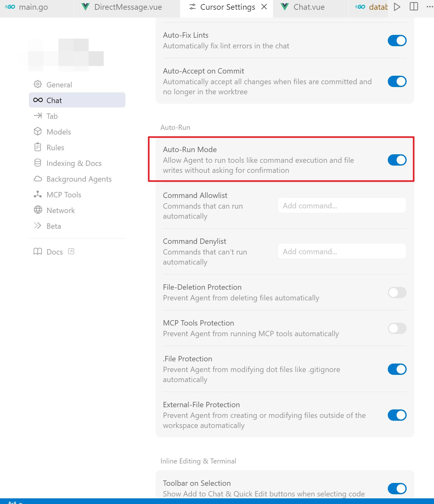Click the File-Deletion Protection label
The image size is (434, 504).
coord(202,287)
